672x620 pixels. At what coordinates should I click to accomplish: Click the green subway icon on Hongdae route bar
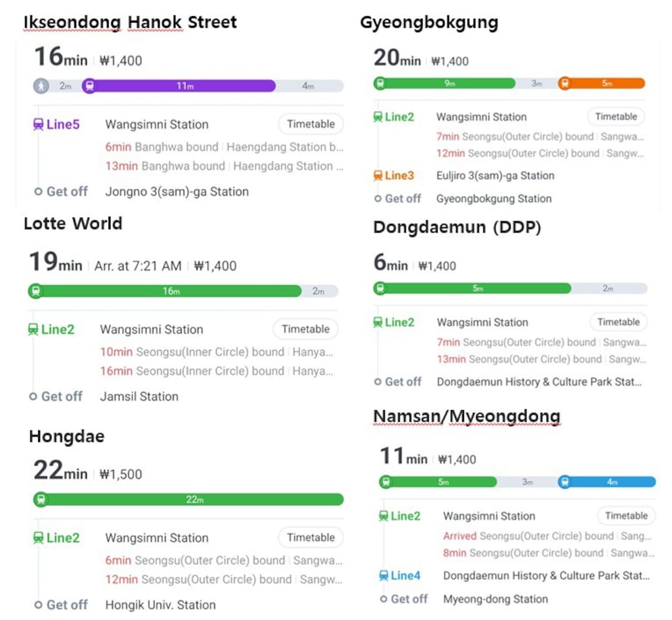(41, 499)
